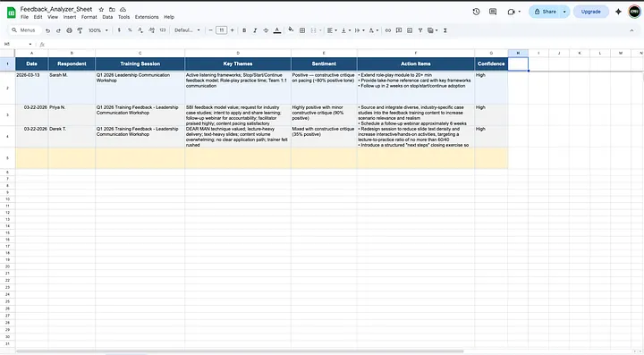The height and width of the screenshot is (355, 644).
Task: Open the File menu
Action: (x=25, y=17)
